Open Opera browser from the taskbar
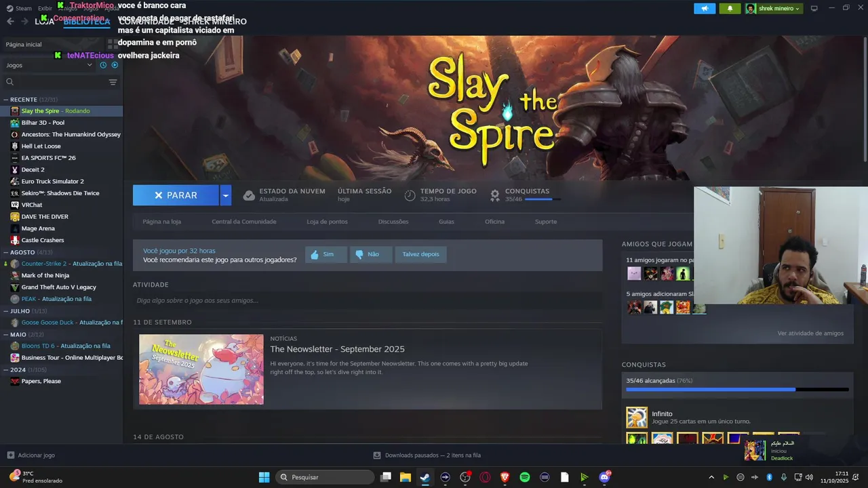Image resolution: width=868 pixels, height=488 pixels. (485, 477)
